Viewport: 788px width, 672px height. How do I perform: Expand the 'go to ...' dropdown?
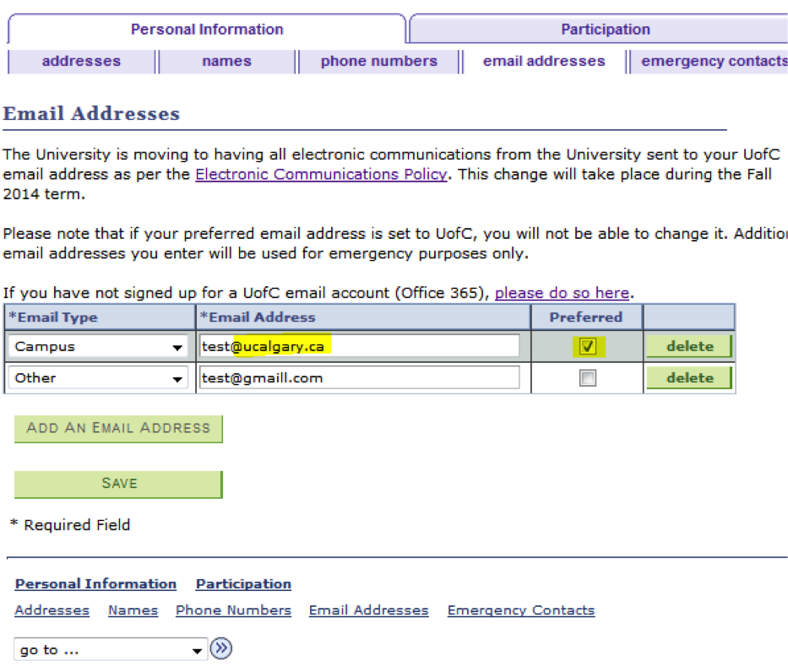click(111, 649)
